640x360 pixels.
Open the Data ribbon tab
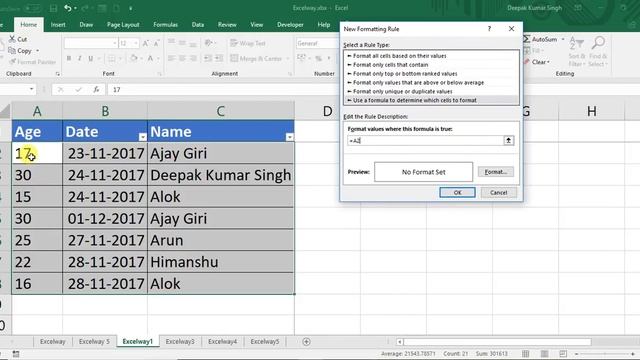pos(198,24)
